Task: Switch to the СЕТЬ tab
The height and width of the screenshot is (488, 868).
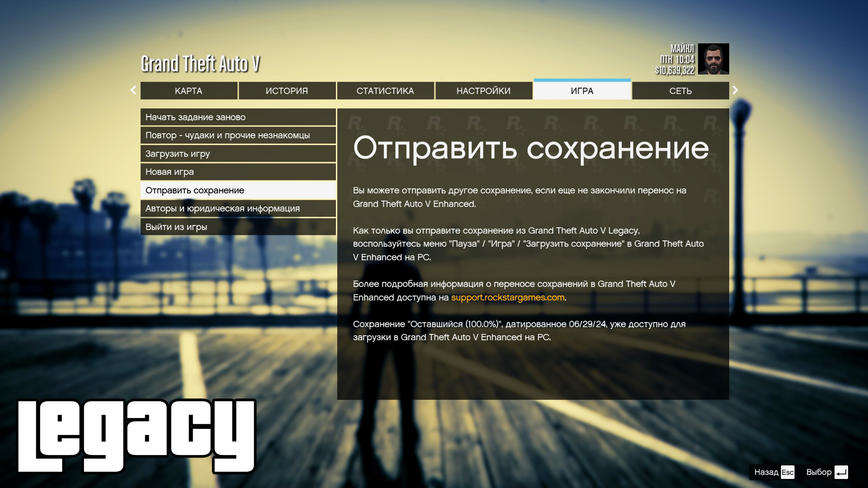Action: (681, 91)
